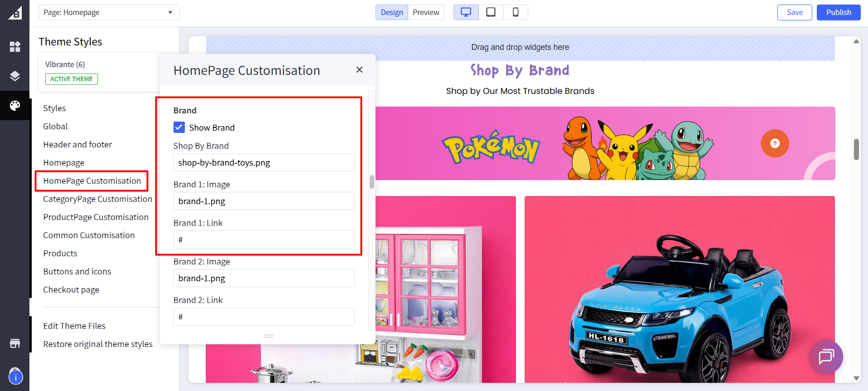Open the Page: Homepage dropdown
868x391 pixels.
click(109, 12)
